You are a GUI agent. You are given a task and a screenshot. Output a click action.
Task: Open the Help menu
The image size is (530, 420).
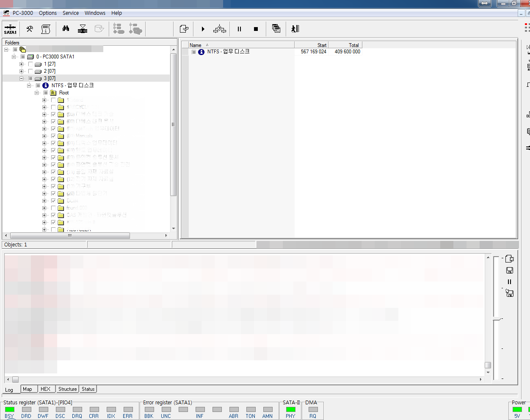(x=116, y=13)
